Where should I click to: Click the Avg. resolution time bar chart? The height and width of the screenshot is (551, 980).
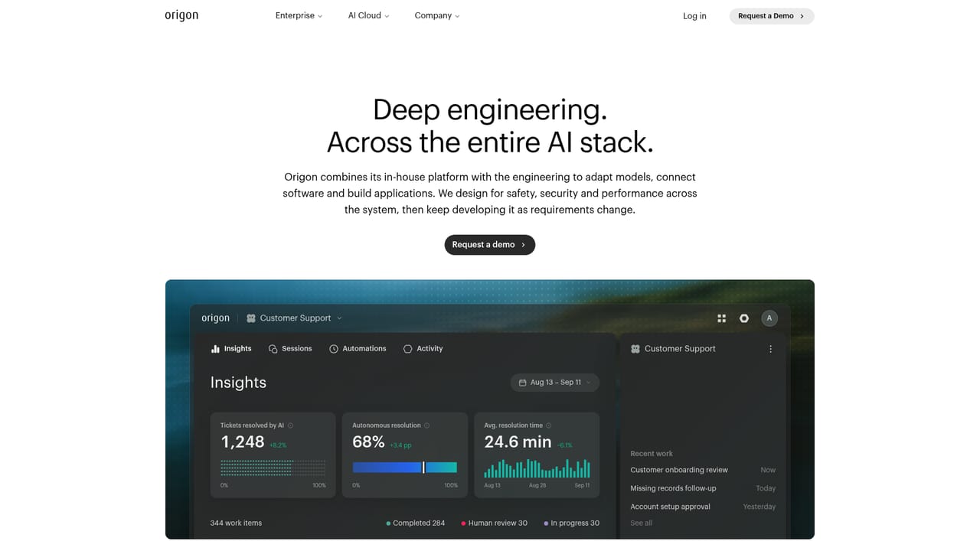[x=537, y=468]
